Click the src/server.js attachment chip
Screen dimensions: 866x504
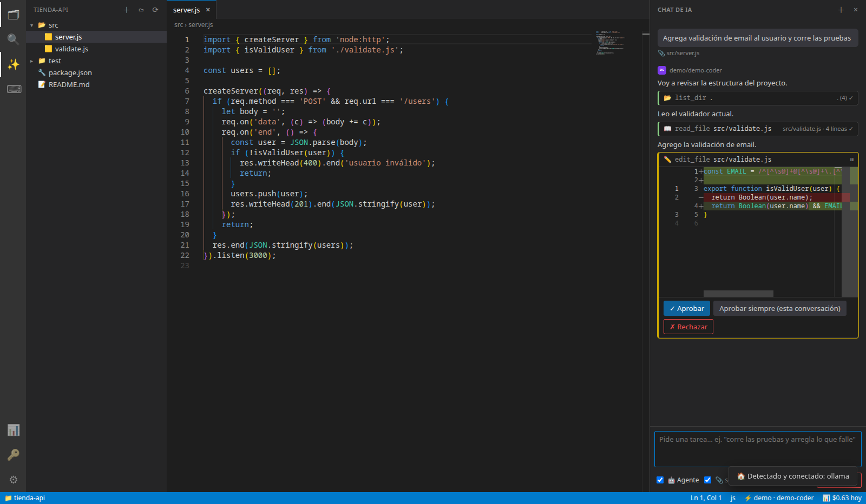tap(679, 53)
